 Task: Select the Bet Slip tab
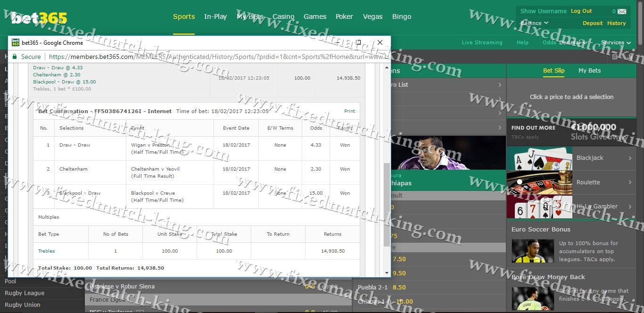[x=553, y=71]
